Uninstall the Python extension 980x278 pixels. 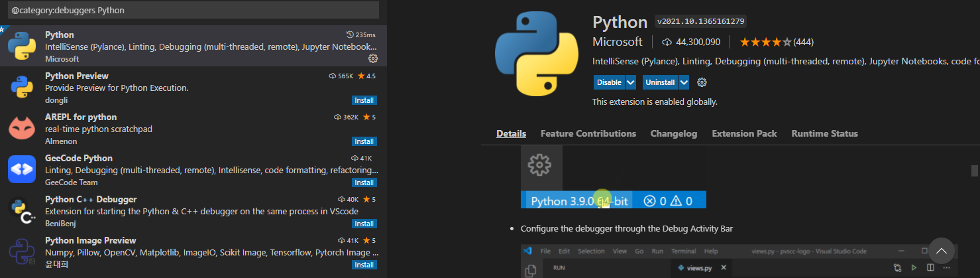click(x=660, y=82)
